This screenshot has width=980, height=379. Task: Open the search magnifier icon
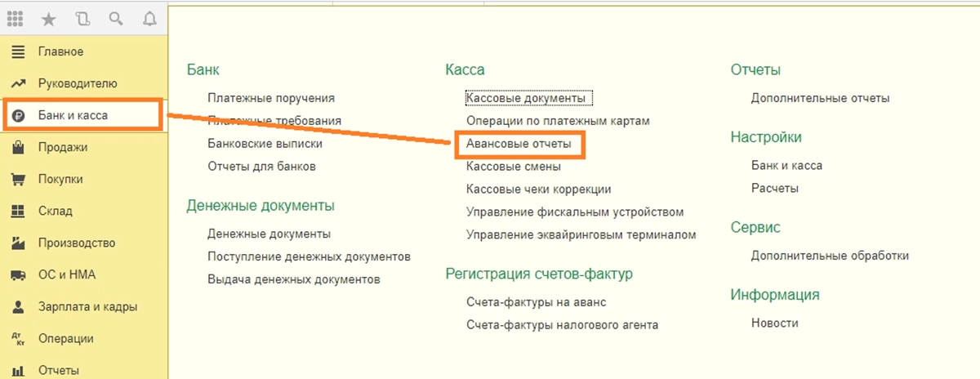point(115,17)
